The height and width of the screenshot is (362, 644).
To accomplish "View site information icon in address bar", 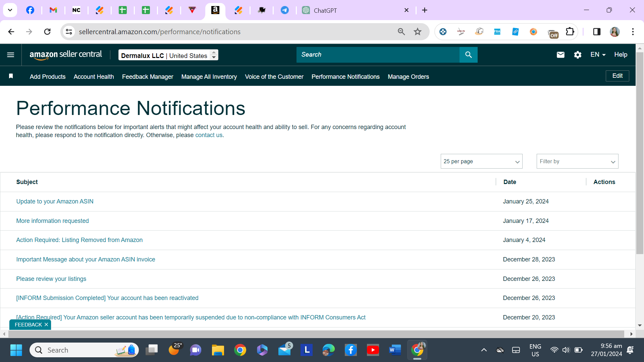I will click(69, 32).
